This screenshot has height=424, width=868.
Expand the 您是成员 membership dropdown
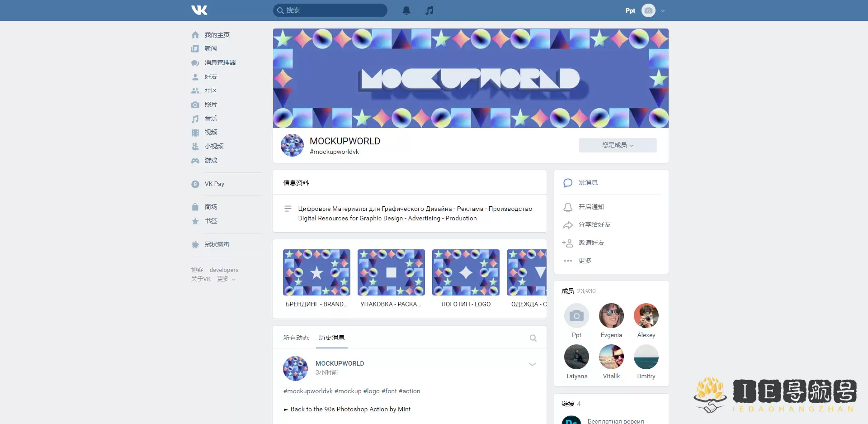tap(618, 145)
